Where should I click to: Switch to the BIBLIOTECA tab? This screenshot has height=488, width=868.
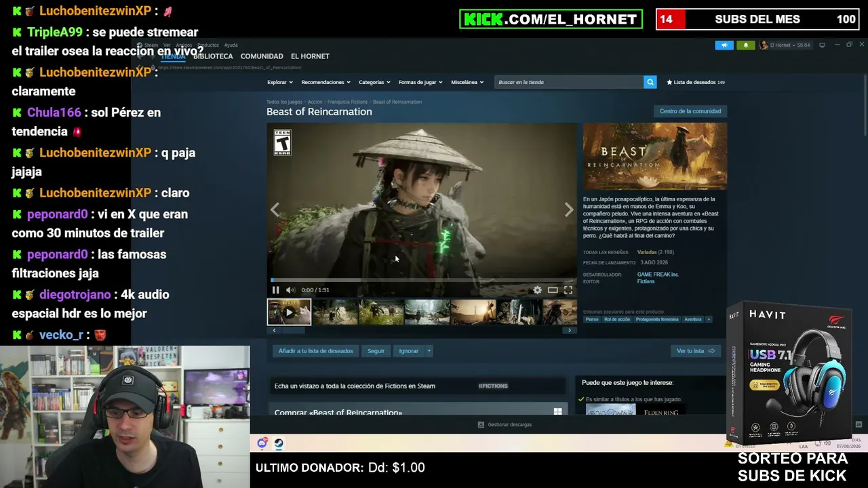point(213,56)
